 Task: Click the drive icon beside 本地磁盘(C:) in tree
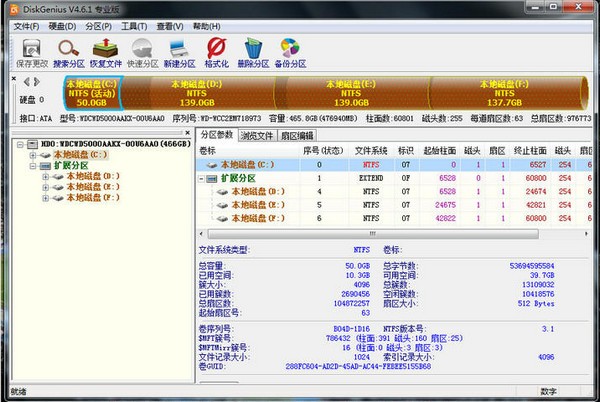pos(46,155)
